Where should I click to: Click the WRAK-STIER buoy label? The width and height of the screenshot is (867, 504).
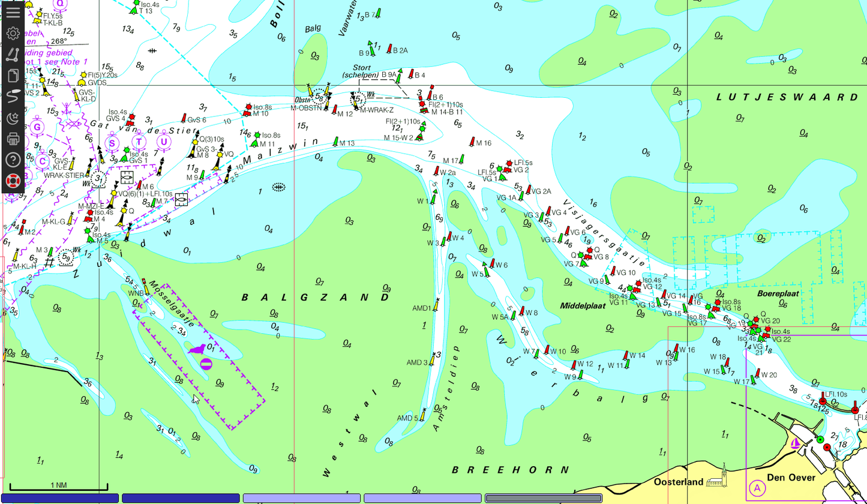[64, 175]
